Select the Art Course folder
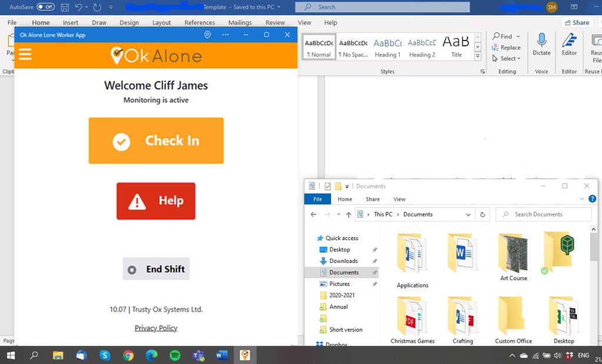The image size is (602, 364). pos(513,257)
